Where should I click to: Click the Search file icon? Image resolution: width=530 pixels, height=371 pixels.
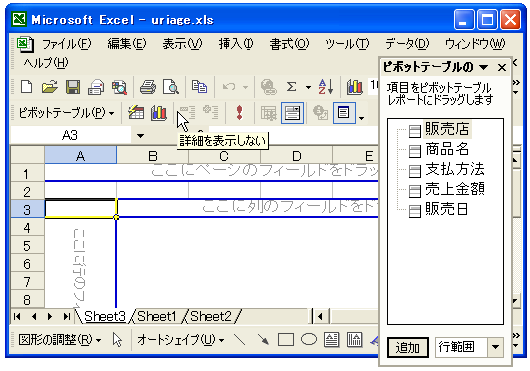pyautogui.click(x=119, y=87)
